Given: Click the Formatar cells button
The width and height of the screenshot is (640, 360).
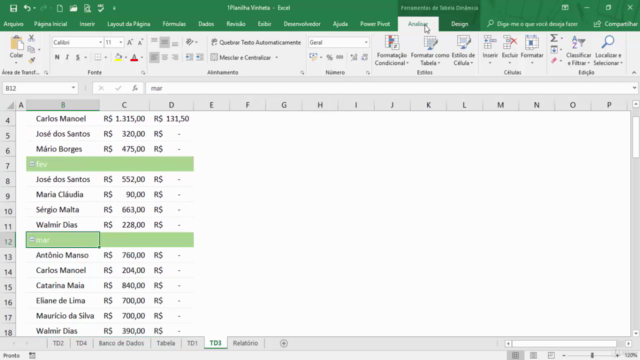Looking at the screenshot, I should tap(532, 50).
